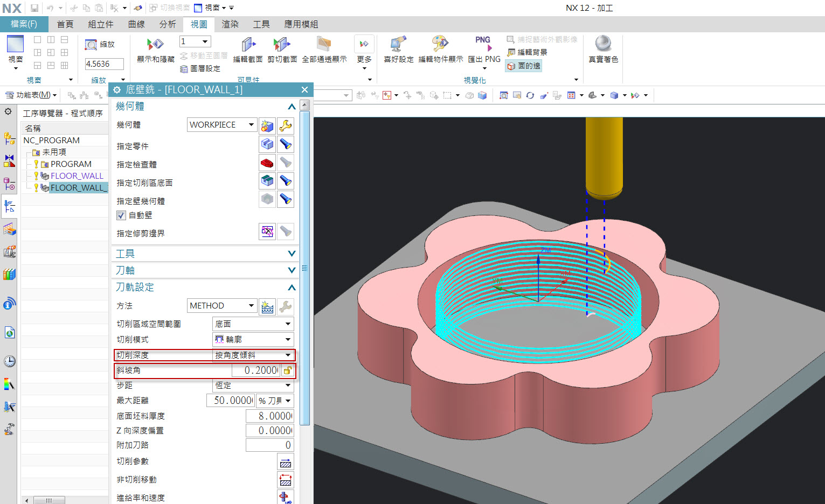Switch to the 工具 ribbon tab

pyautogui.click(x=261, y=24)
